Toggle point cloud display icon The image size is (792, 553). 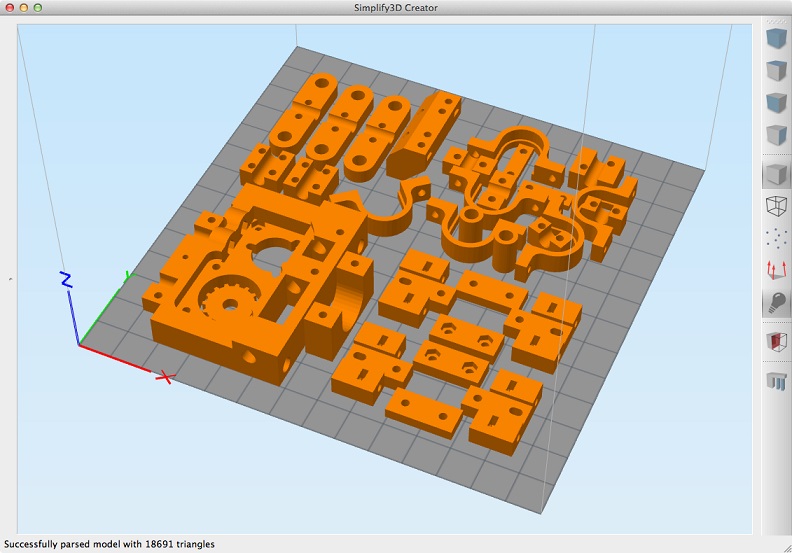[776, 238]
